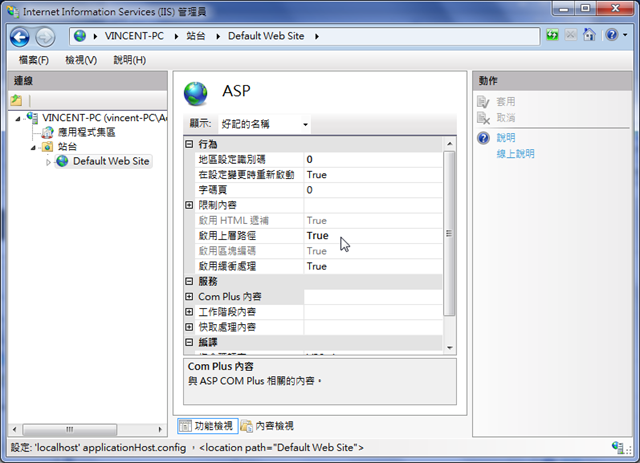Click the property grid scroll up arrow
The width and height of the screenshot is (640, 463).
click(449, 144)
